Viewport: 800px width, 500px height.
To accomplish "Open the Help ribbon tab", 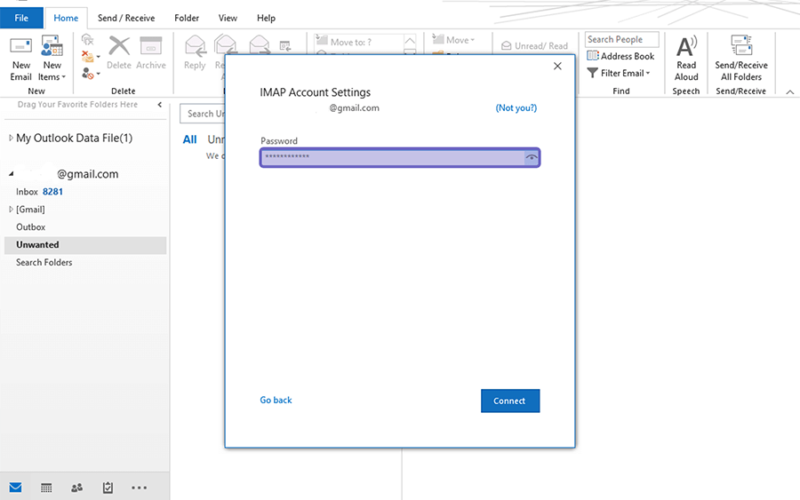I will click(x=266, y=18).
